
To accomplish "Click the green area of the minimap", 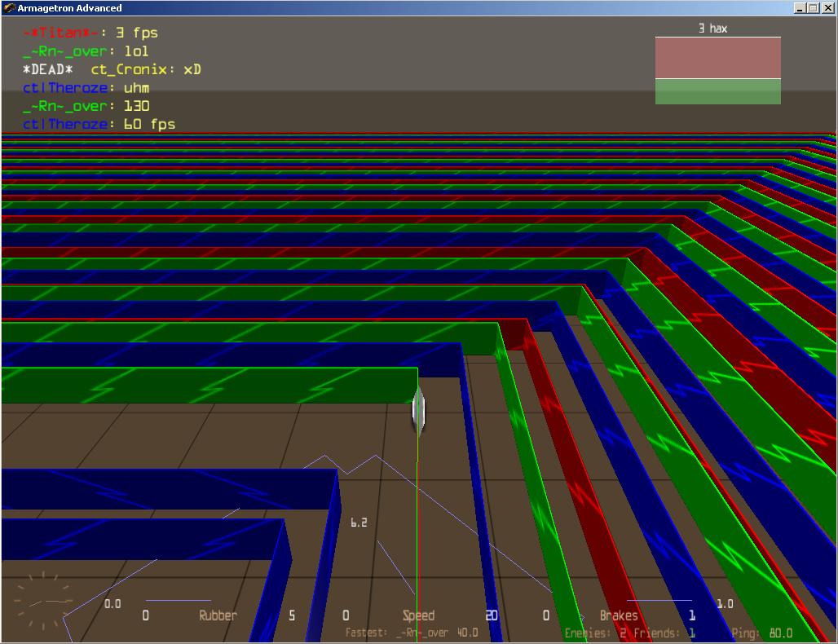I will (x=717, y=91).
